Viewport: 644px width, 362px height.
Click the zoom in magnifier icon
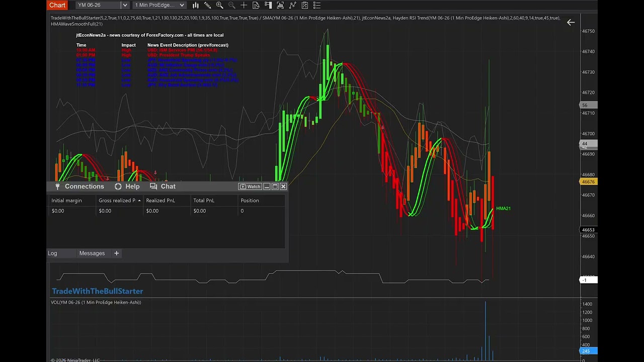pyautogui.click(x=219, y=5)
